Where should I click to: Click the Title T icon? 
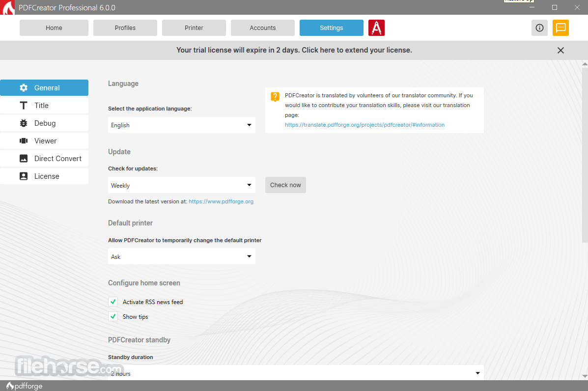[x=24, y=105]
